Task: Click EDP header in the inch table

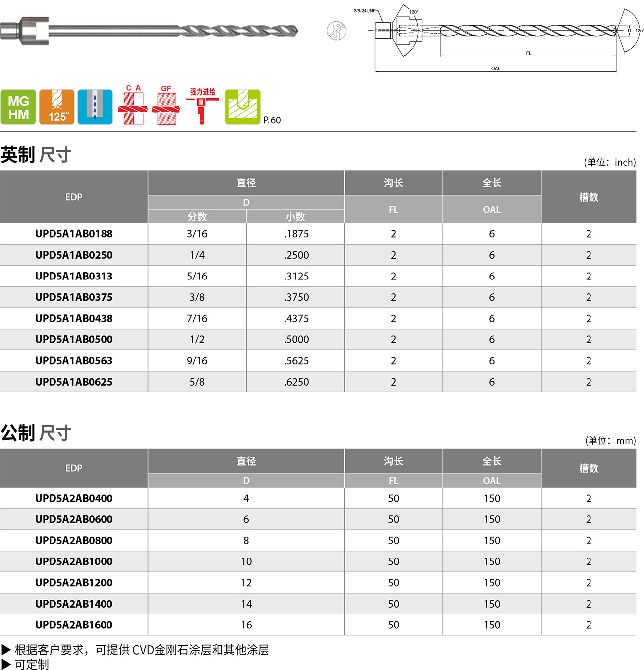Action: point(74,197)
